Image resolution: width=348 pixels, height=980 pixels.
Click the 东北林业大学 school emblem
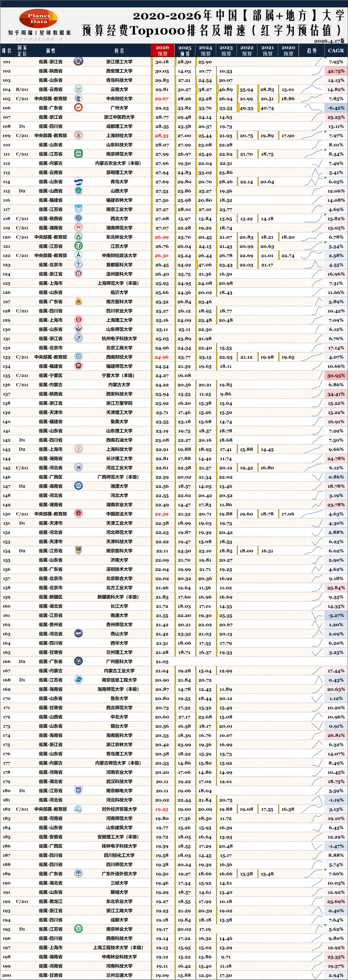78,237
